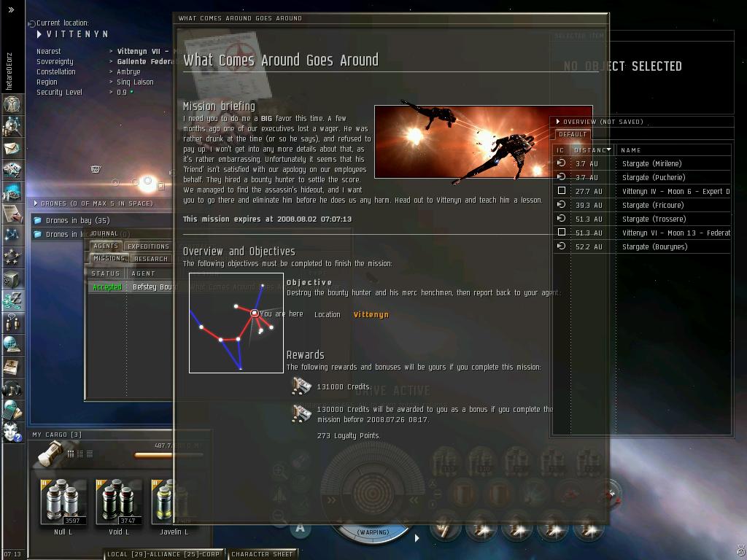Screen dimensions: 747x560
Task: Click the mission route map thumbnail
Action: point(236,323)
